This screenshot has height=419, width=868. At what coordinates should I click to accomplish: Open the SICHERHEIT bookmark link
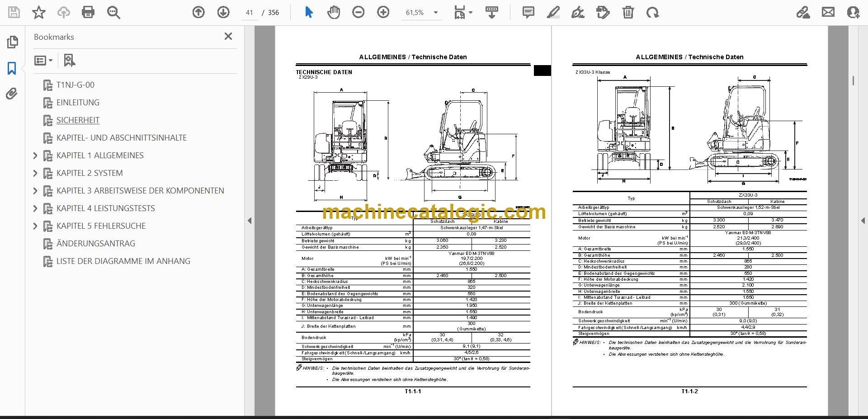tap(78, 120)
